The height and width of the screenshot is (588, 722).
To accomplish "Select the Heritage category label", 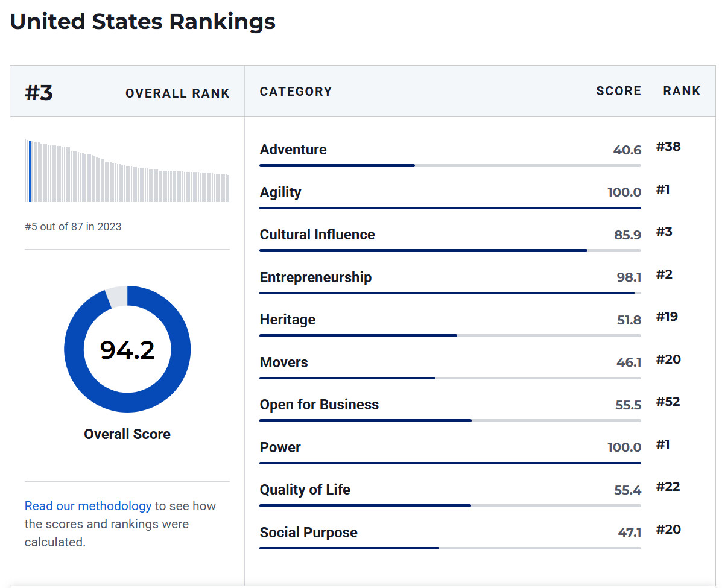I will coord(288,320).
